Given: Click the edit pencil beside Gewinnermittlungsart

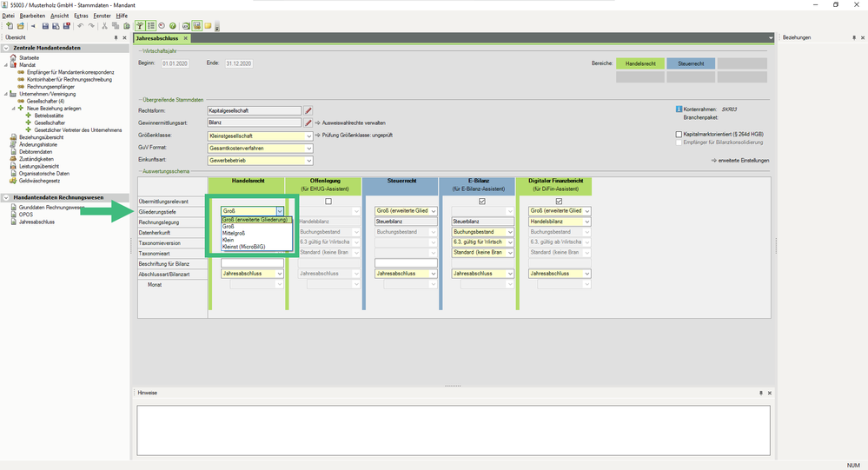Looking at the screenshot, I should [308, 122].
